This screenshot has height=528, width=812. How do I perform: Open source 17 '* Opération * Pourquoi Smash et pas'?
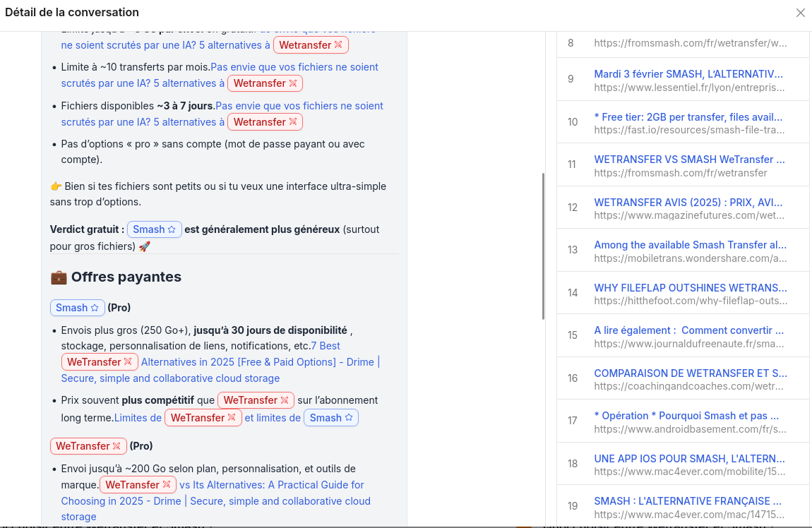click(686, 416)
